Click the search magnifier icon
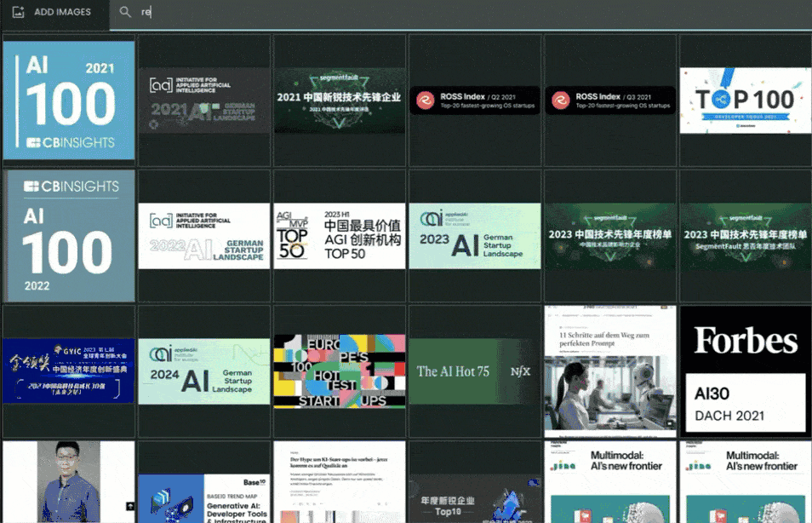 pyautogui.click(x=125, y=12)
